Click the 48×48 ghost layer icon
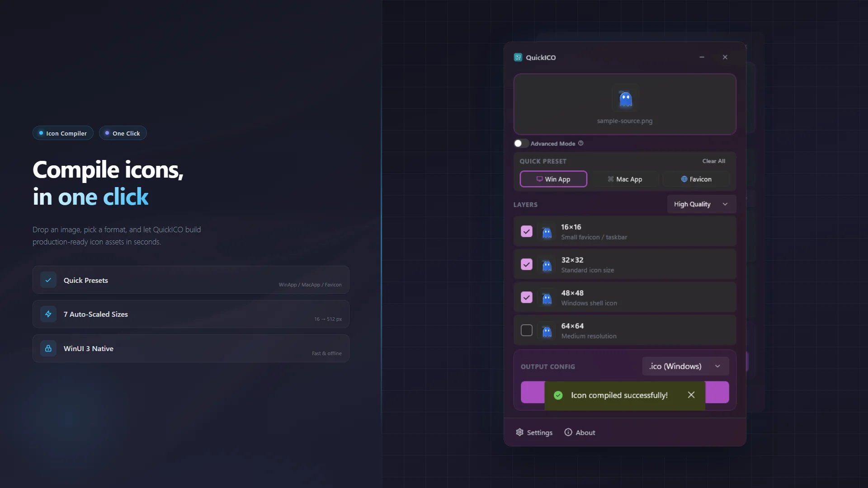This screenshot has height=488, width=868. point(547,298)
